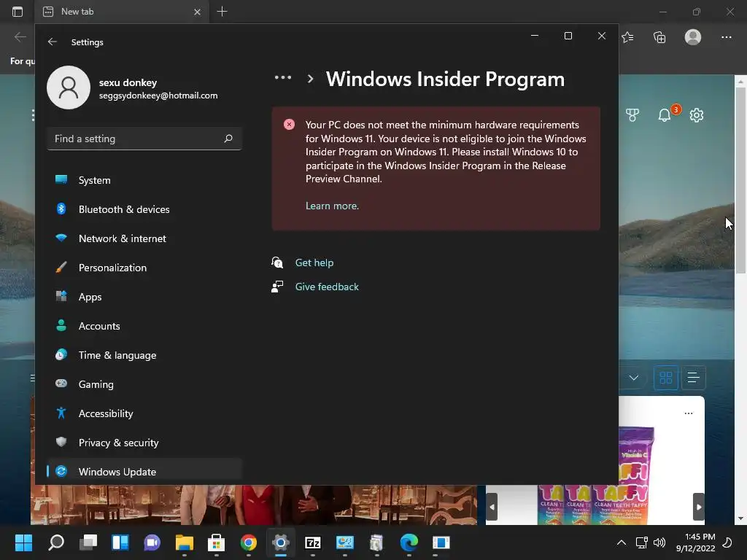Open the rewards trophy icon on Edge page
The height and width of the screenshot is (560, 747).
632,114
